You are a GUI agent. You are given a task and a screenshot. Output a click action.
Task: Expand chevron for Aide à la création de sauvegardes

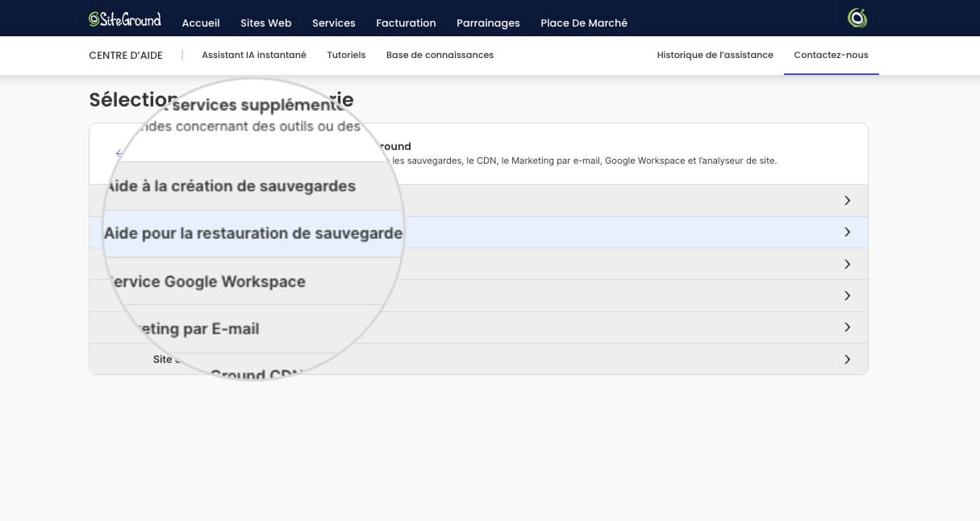tap(847, 201)
